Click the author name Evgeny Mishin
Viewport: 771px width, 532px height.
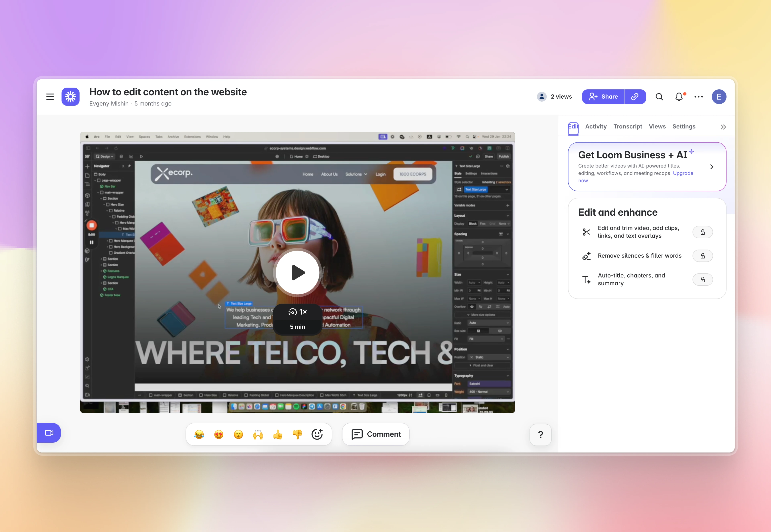[x=109, y=104]
